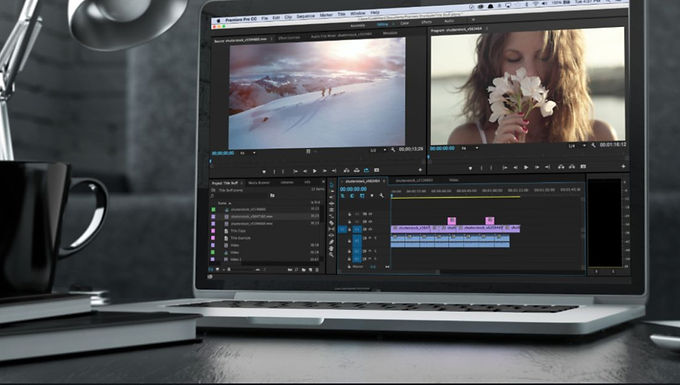
Task: Open Source monitor Fit zoom dropdown
Action: pos(248,153)
